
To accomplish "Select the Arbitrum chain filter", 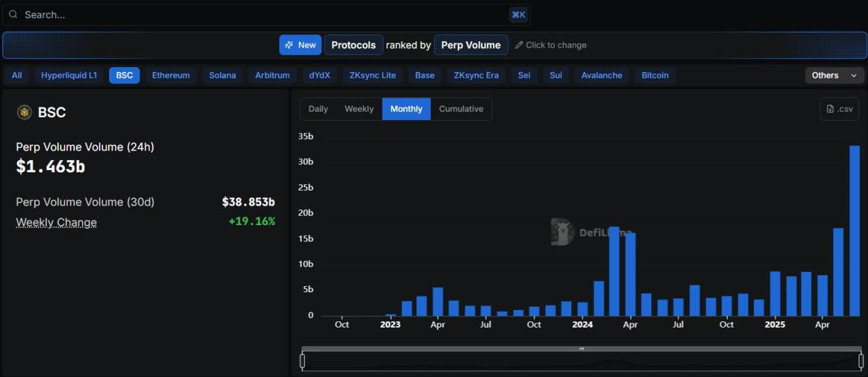I will pyautogui.click(x=273, y=75).
